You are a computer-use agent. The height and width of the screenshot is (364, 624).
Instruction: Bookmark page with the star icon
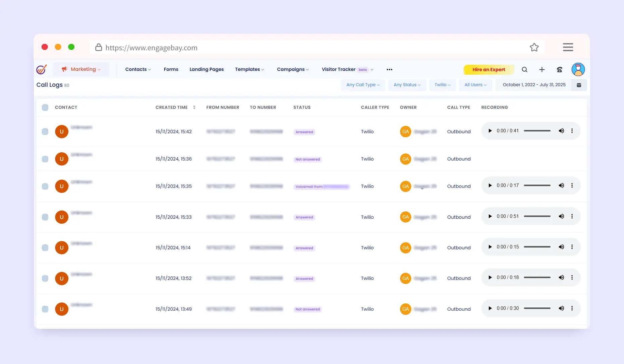534,48
